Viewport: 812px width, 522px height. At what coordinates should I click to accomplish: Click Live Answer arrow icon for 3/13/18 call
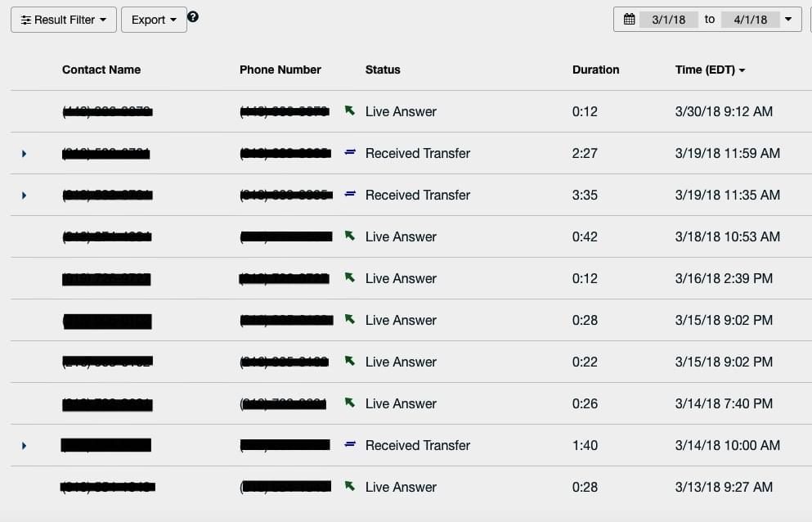350,486
